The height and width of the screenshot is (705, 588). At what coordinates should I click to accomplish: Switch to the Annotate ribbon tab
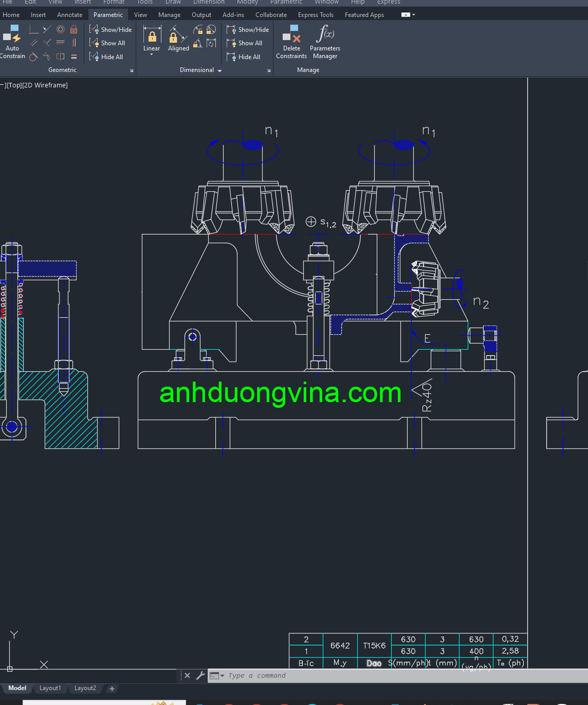point(69,15)
